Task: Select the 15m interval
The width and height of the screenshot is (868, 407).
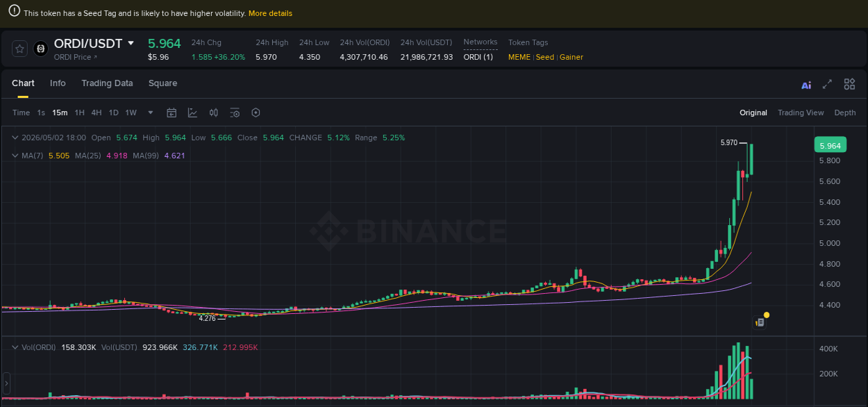Action: (x=60, y=113)
